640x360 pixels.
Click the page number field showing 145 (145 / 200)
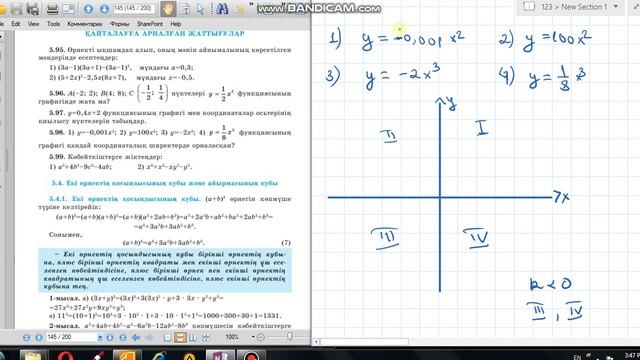pos(134,8)
